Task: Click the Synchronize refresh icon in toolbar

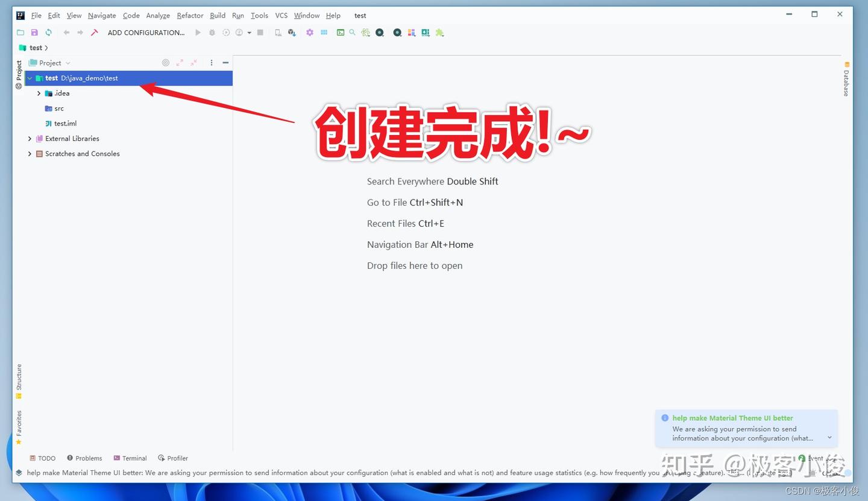Action: [48, 33]
